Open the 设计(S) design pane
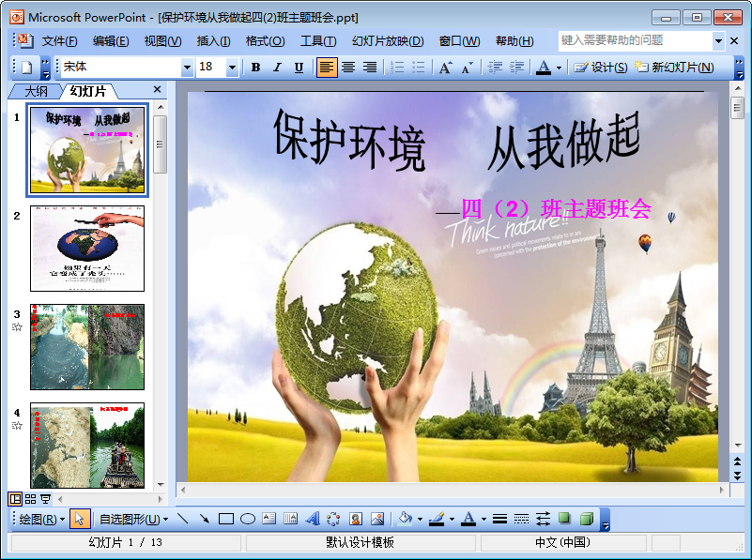 point(601,68)
